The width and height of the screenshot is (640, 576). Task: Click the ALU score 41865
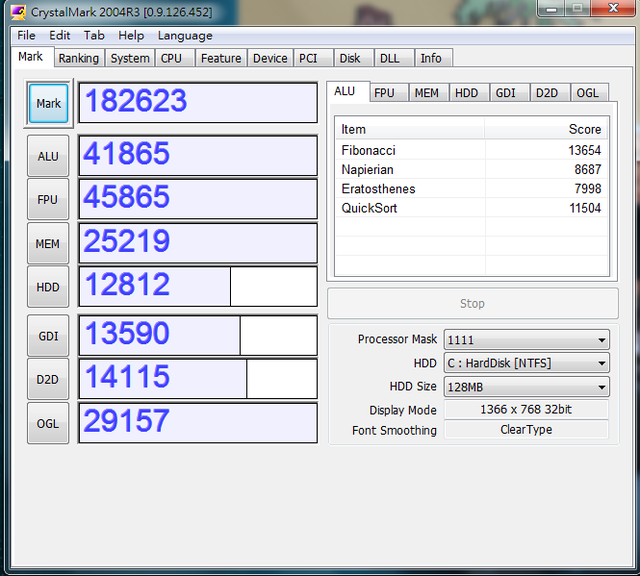[198, 156]
